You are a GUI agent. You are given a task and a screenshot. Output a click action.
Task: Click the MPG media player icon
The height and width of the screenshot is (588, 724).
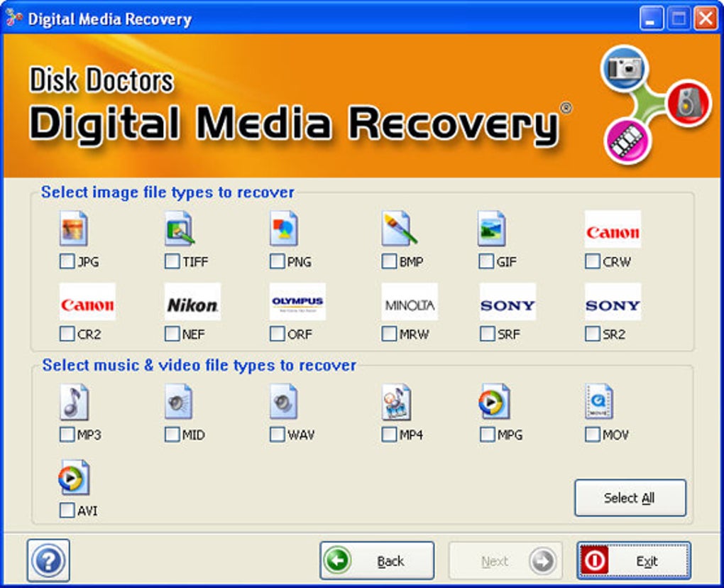click(x=494, y=401)
